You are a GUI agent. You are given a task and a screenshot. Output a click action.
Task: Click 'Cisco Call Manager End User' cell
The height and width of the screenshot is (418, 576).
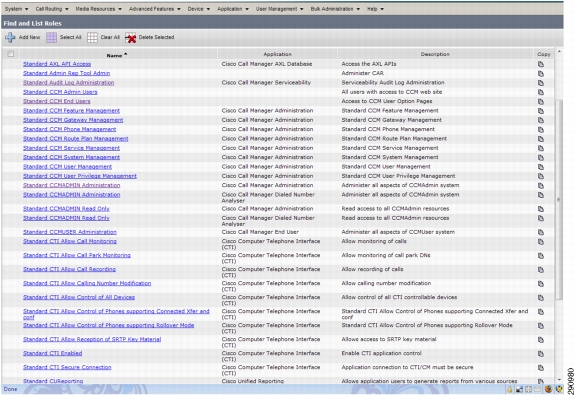[260, 232]
